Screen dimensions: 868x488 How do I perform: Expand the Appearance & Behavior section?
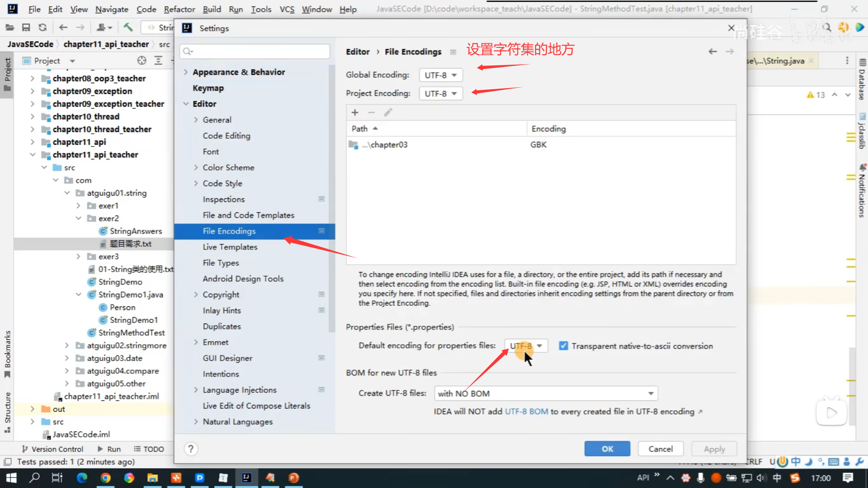(186, 72)
